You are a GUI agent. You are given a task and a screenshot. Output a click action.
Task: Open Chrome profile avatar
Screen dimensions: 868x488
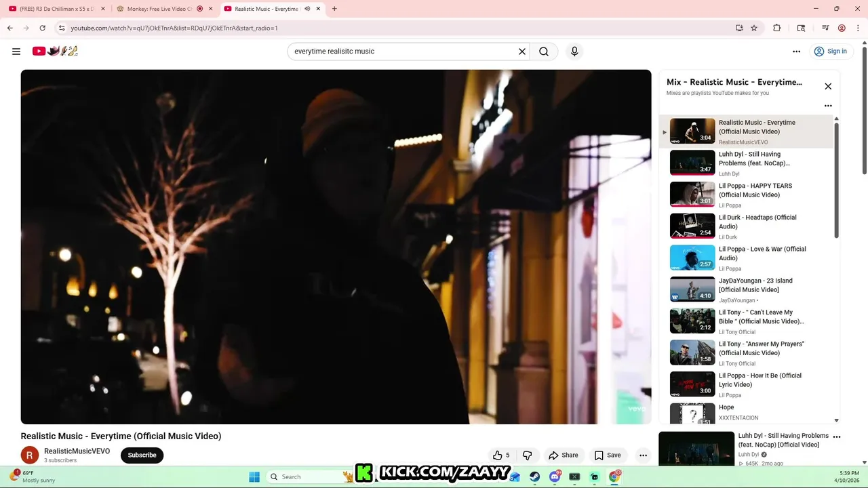(842, 28)
